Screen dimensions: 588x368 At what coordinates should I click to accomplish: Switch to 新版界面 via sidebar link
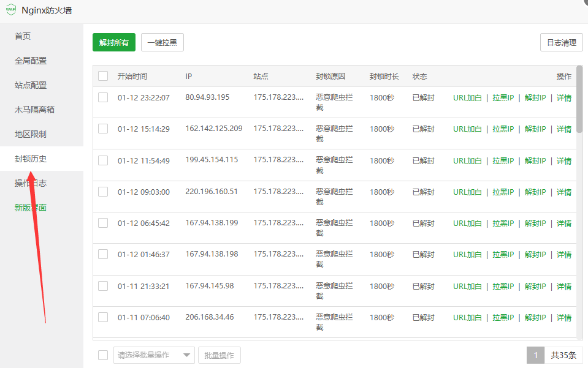point(31,208)
